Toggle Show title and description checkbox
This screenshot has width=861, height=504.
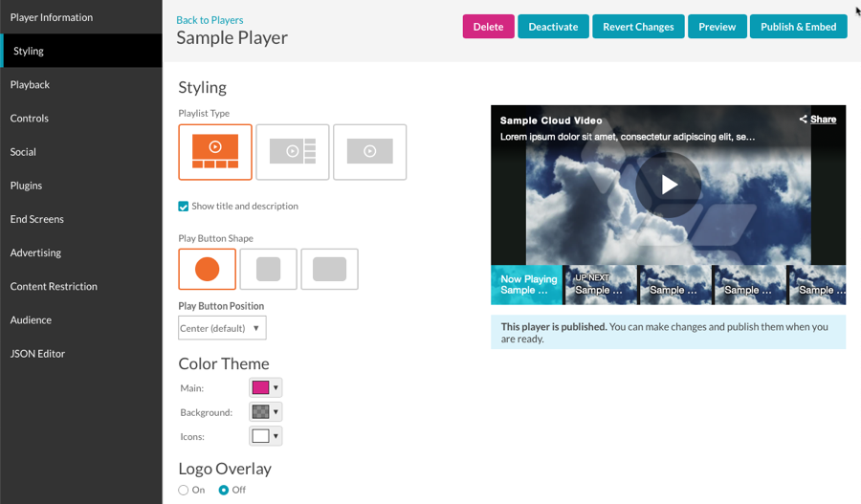tap(184, 207)
